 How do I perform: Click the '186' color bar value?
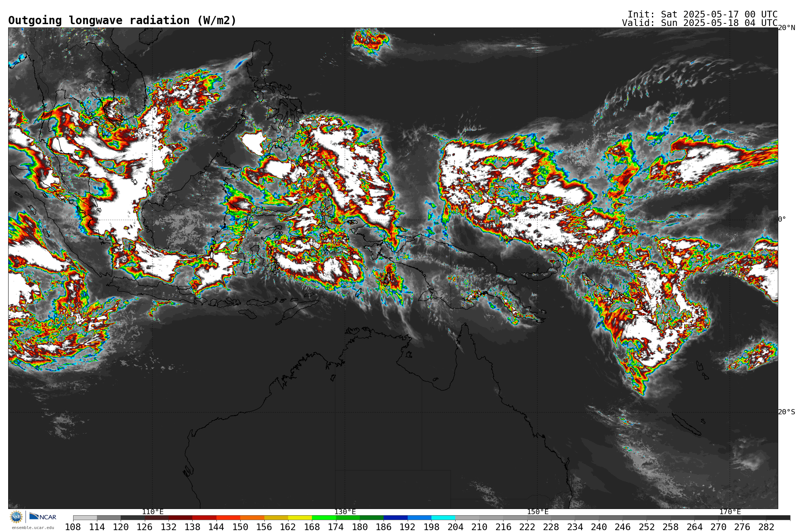coord(384,527)
